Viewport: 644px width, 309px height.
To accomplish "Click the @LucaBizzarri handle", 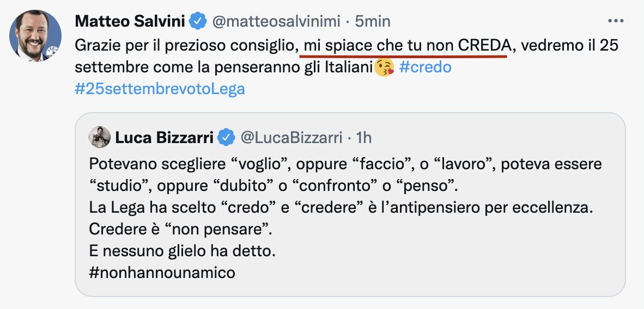I will click(291, 138).
